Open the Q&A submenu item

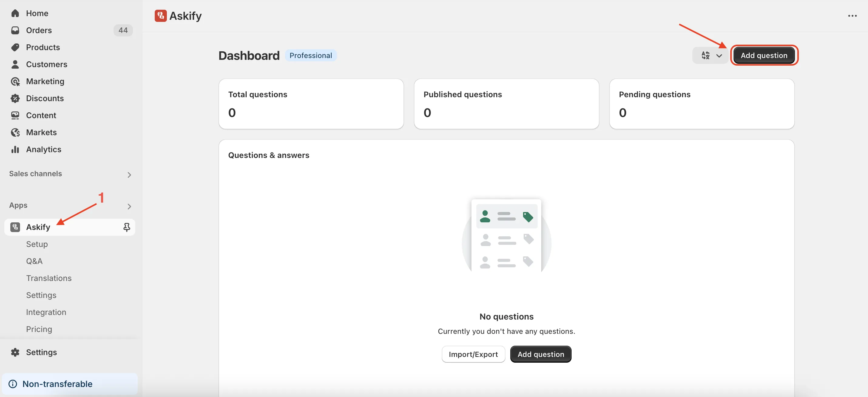(x=34, y=261)
